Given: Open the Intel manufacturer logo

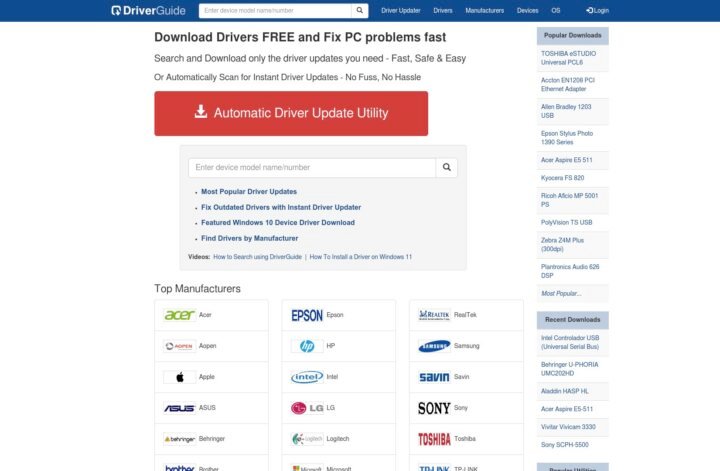Looking at the screenshot, I should 307,377.
